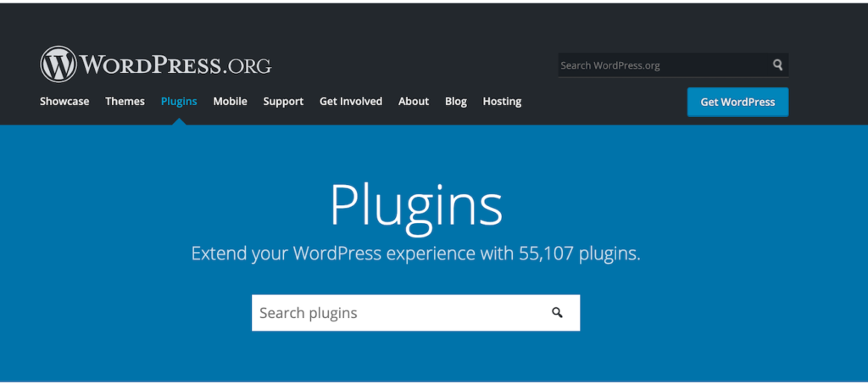Visit the About page

414,102
